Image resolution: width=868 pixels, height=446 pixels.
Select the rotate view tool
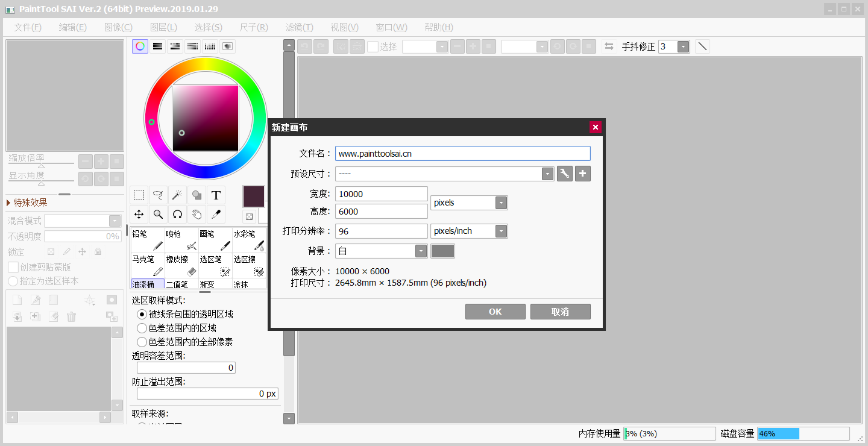point(177,214)
